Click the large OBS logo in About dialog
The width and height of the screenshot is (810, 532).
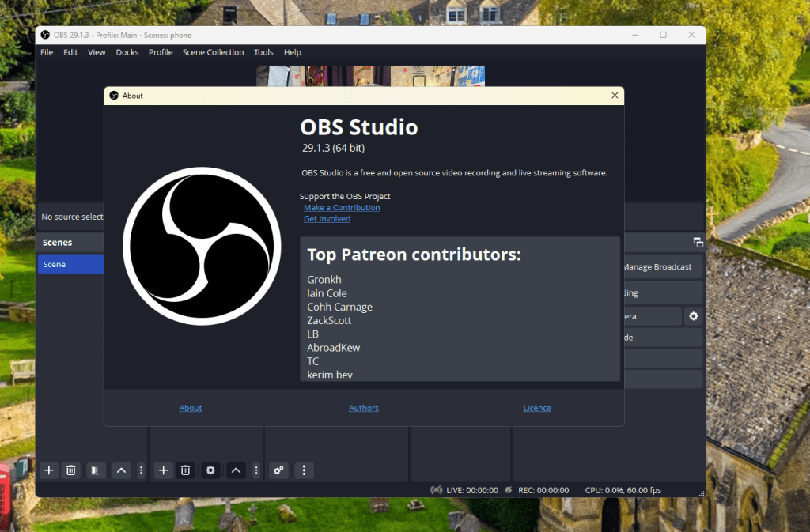[202, 246]
